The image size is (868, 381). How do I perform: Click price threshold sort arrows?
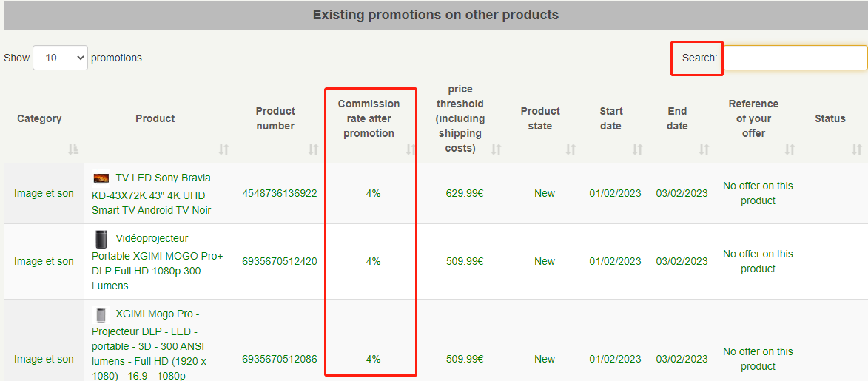496,149
